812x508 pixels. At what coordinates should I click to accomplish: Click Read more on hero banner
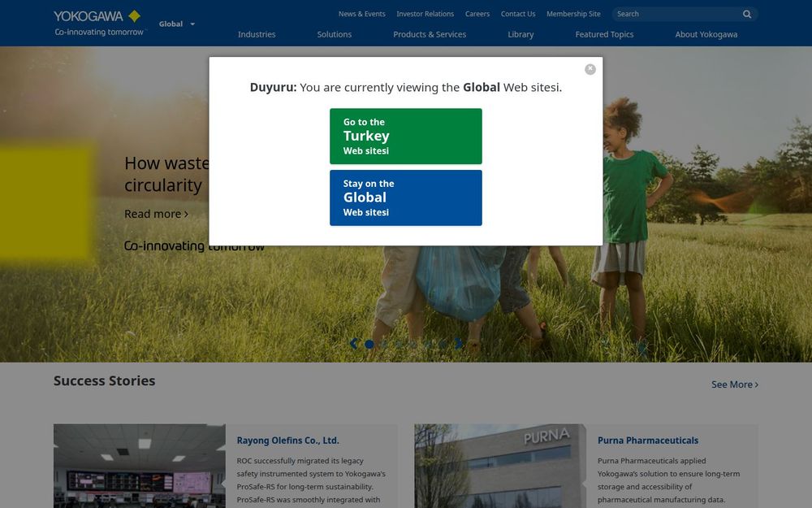coord(156,214)
